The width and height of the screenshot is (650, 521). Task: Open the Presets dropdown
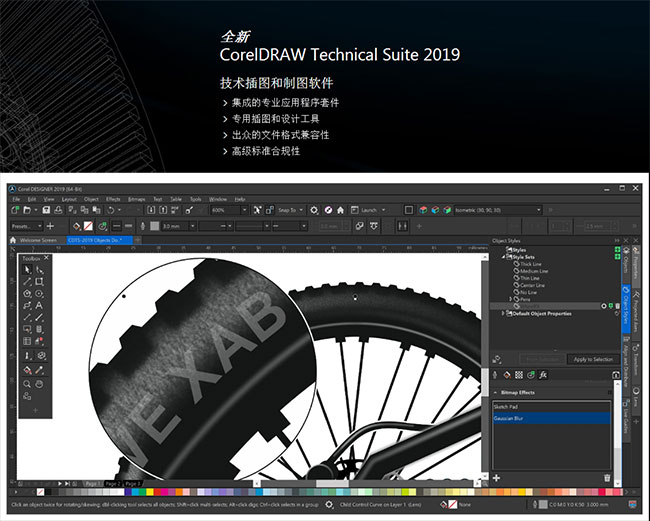coord(40,226)
